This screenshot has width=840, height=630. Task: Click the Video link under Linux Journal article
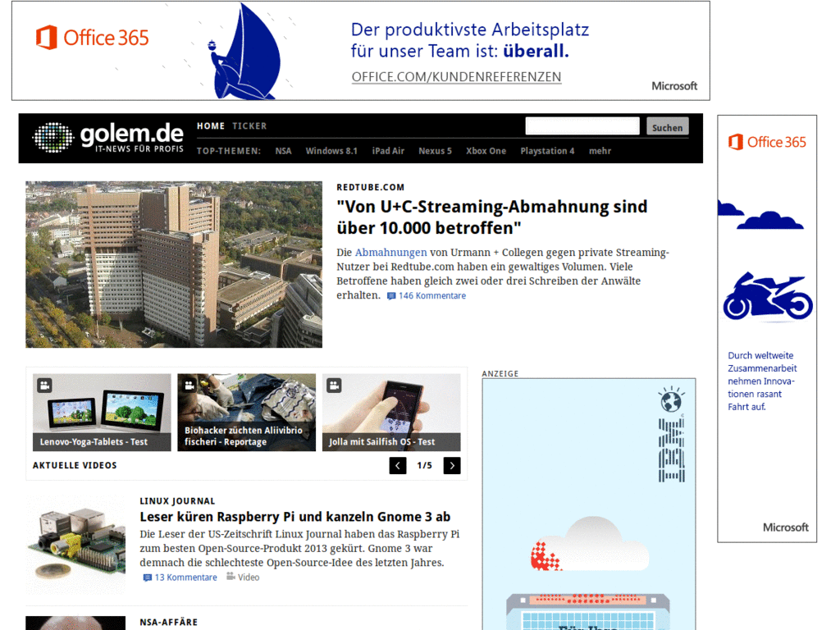[x=249, y=577]
